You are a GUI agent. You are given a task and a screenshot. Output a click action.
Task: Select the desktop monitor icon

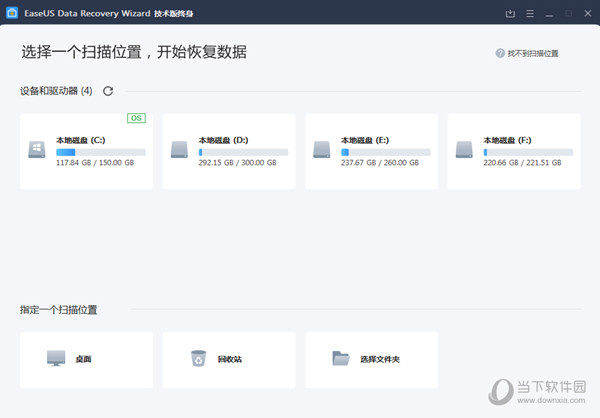56,358
